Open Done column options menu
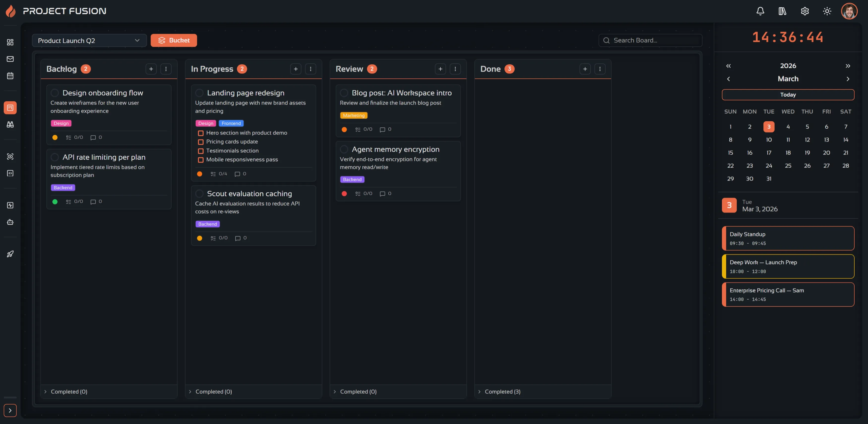The width and height of the screenshot is (868, 424). [600, 69]
